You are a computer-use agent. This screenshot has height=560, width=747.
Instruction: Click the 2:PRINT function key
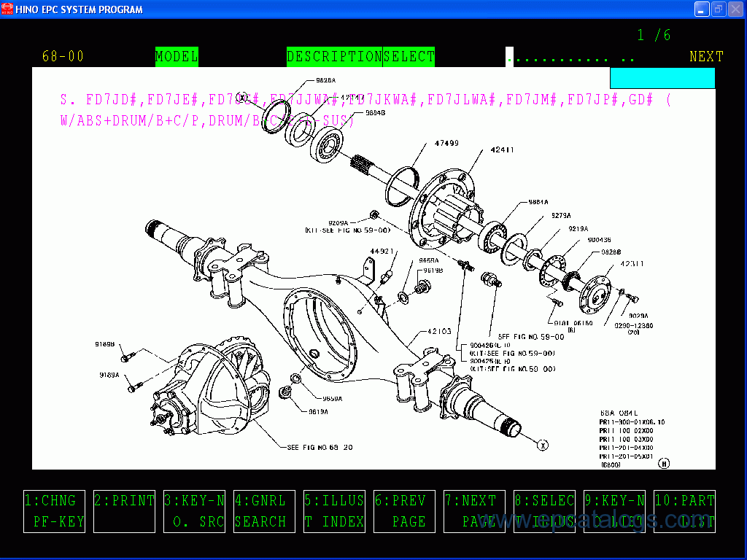coord(124,511)
